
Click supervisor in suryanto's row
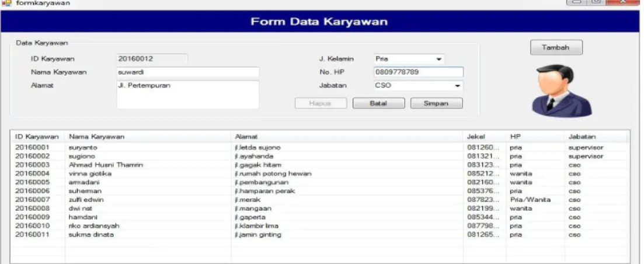click(x=586, y=147)
